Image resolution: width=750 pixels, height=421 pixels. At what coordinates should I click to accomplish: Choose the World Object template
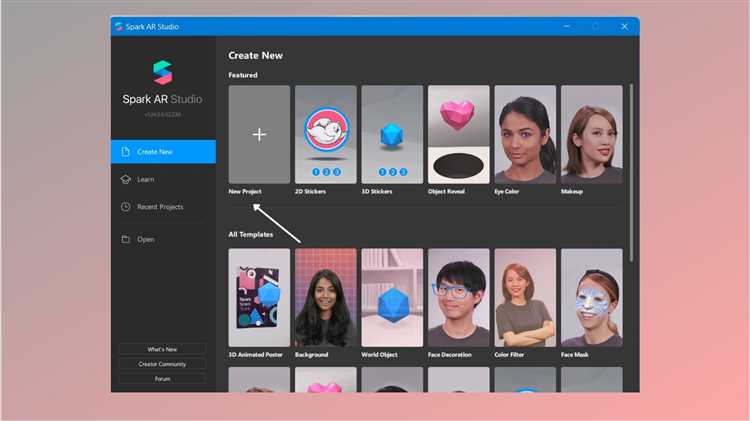[x=392, y=298]
